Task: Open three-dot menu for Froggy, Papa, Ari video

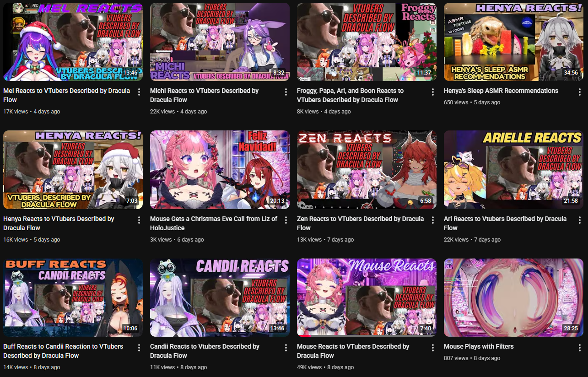Action: [433, 92]
